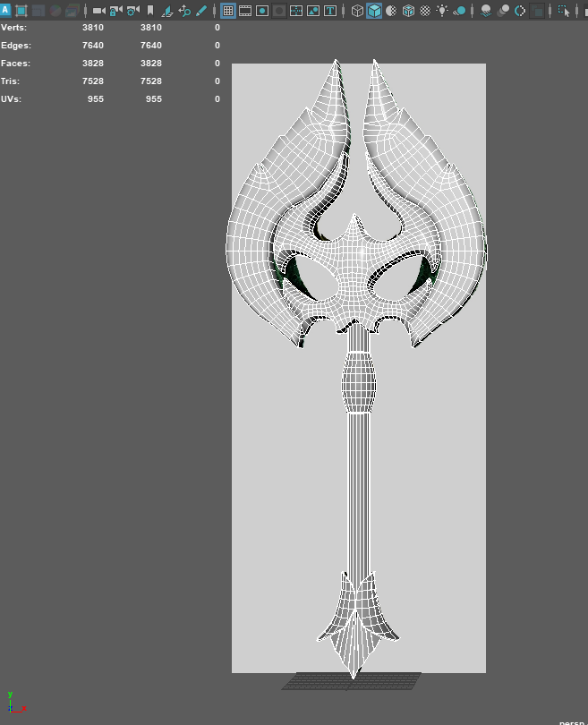588x725 pixels.
Task: Open Camera Attributes gear-camera icon
Action: pyautogui.click(x=133, y=11)
